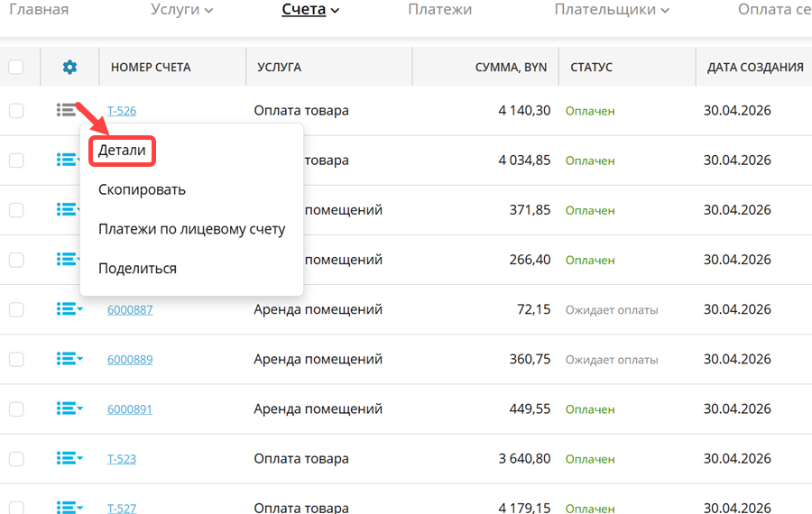Open invoice link 6000889

pos(130,359)
